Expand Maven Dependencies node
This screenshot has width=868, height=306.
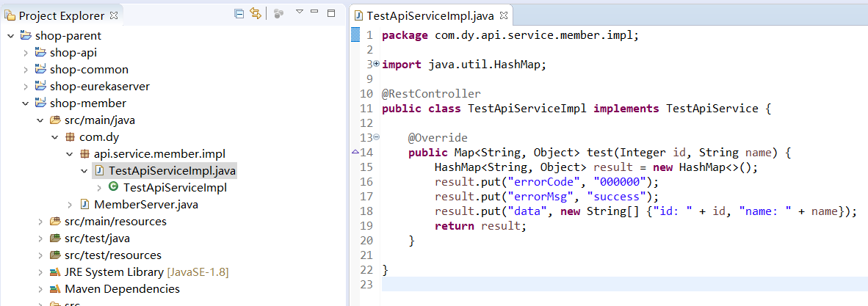[x=40, y=289]
